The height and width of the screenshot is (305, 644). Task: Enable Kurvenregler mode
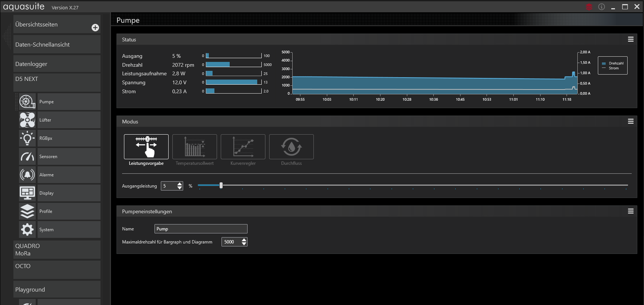tap(243, 147)
